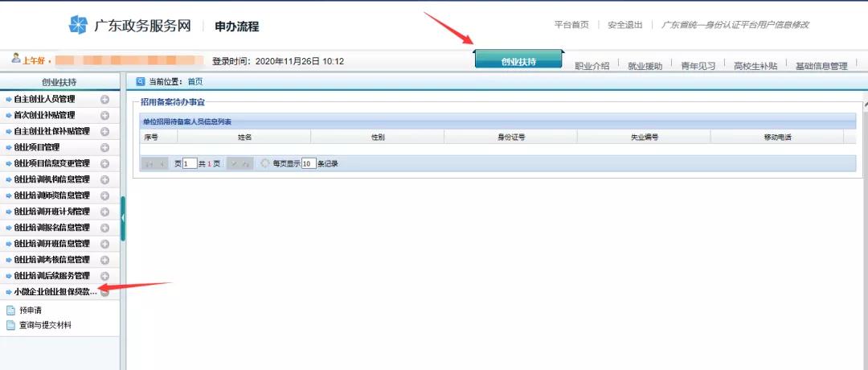The width and height of the screenshot is (868, 370).
Task: Expand 自主创业人员管理 with its plus icon
Action: coord(104,100)
